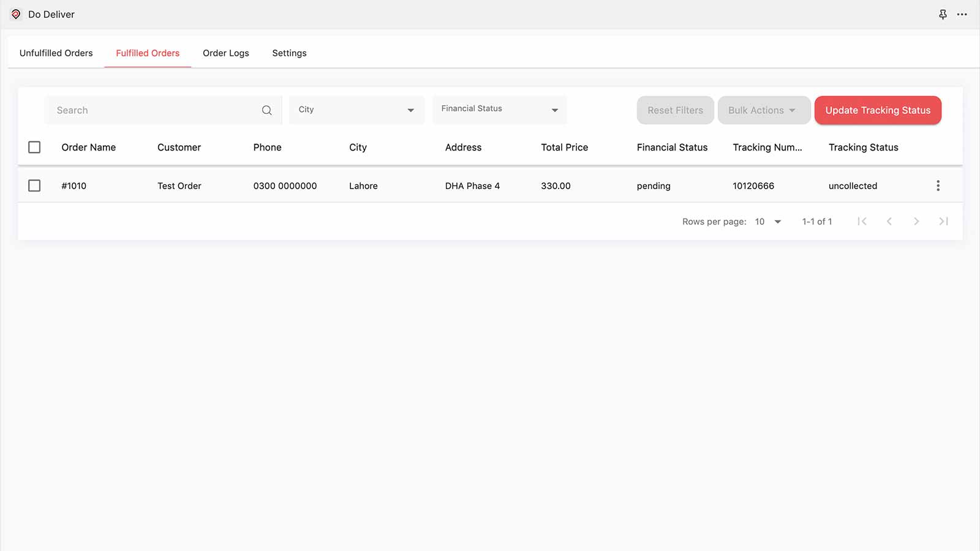Image resolution: width=980 pixels, height=551 pixels.
Task: Expand the City filter dropdown
Action: coord(356,110)
